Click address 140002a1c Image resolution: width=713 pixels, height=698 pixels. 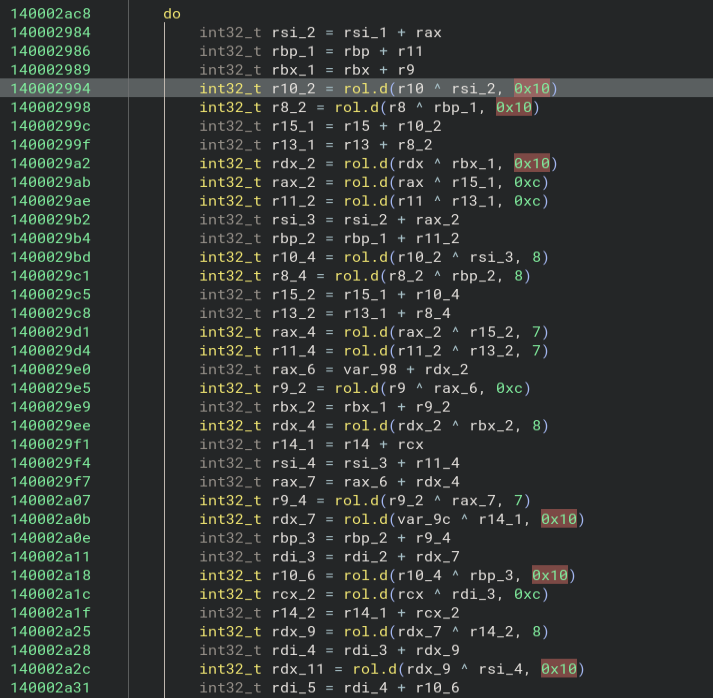(50, 594)
